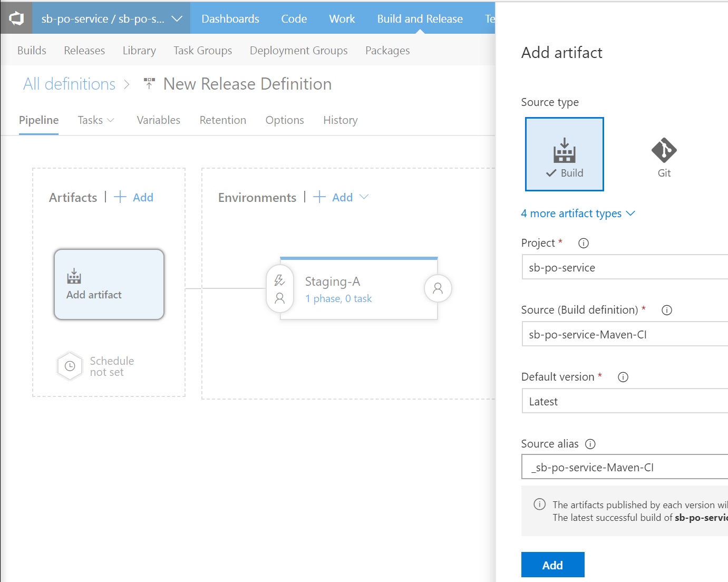Switch to the Retention tab
Image resolution: width=728 pixels, height=582 pixels.
[222, 120]
